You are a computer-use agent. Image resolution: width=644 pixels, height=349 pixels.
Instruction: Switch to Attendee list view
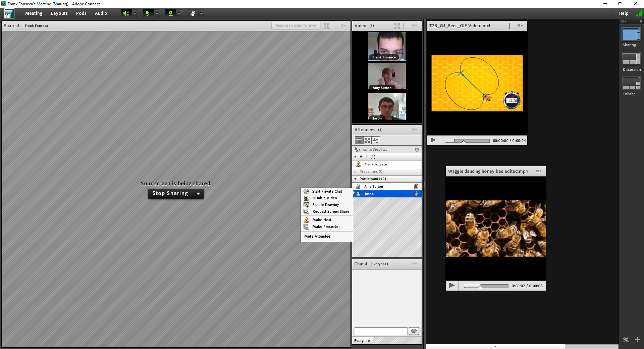tap(359, 140)
